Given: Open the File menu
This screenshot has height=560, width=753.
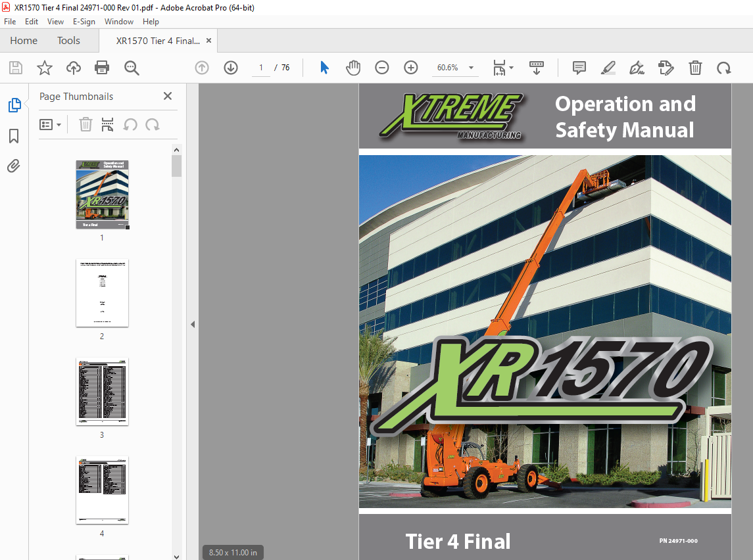Looking at the screenshot, I should tap(10, 22).
